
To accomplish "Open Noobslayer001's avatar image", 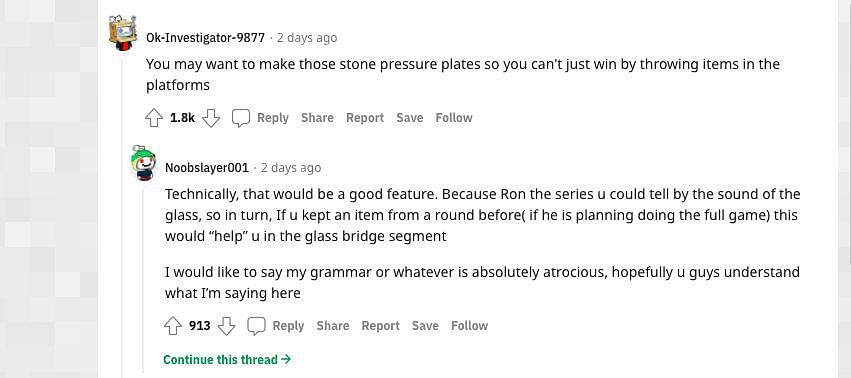I will (143, 163).
